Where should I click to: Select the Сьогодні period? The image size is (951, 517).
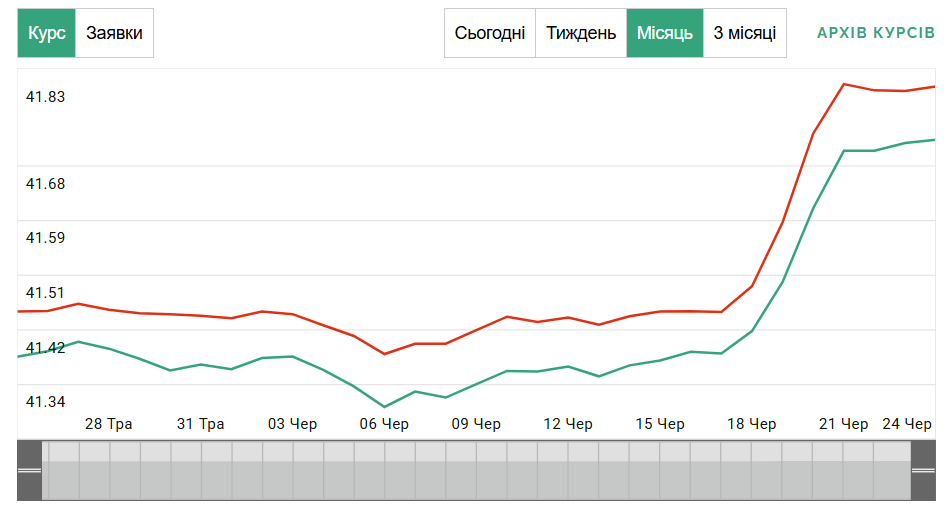(x=490, y=33)
